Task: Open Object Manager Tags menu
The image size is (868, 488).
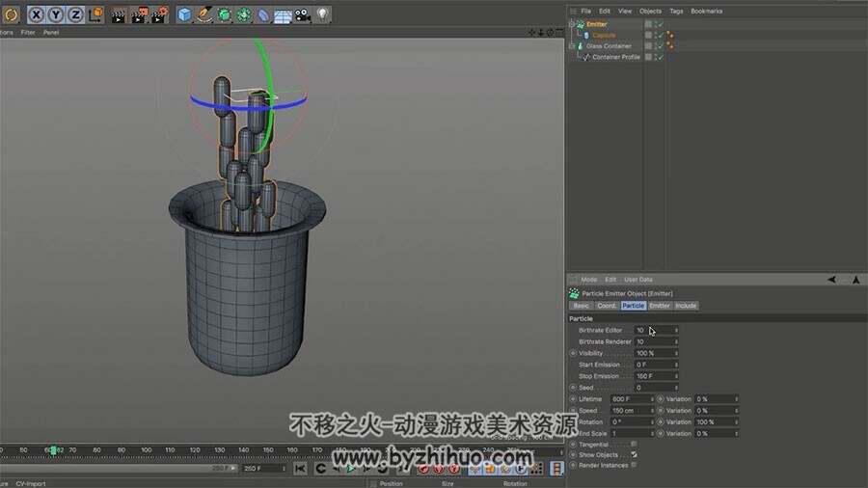Action: (676, 11)
